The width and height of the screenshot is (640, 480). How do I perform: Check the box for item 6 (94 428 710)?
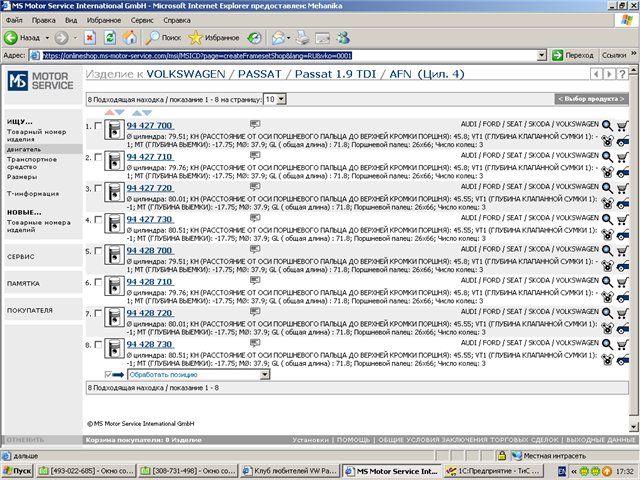tap(98, 282)
